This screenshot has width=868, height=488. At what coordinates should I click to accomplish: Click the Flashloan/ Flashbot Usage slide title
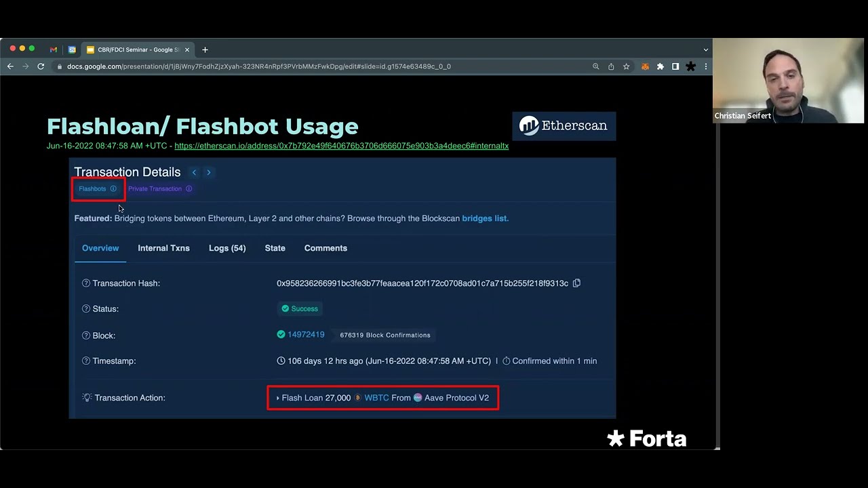point(202,126)
